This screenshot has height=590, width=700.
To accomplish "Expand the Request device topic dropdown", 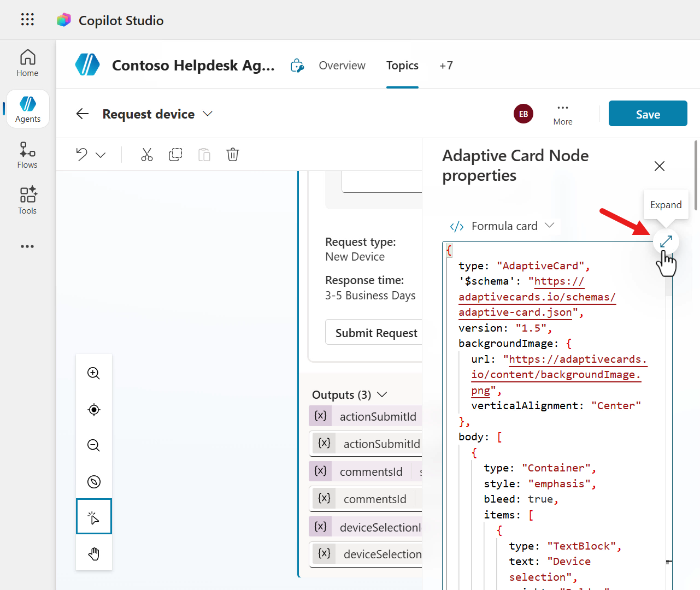I will 208,114.
